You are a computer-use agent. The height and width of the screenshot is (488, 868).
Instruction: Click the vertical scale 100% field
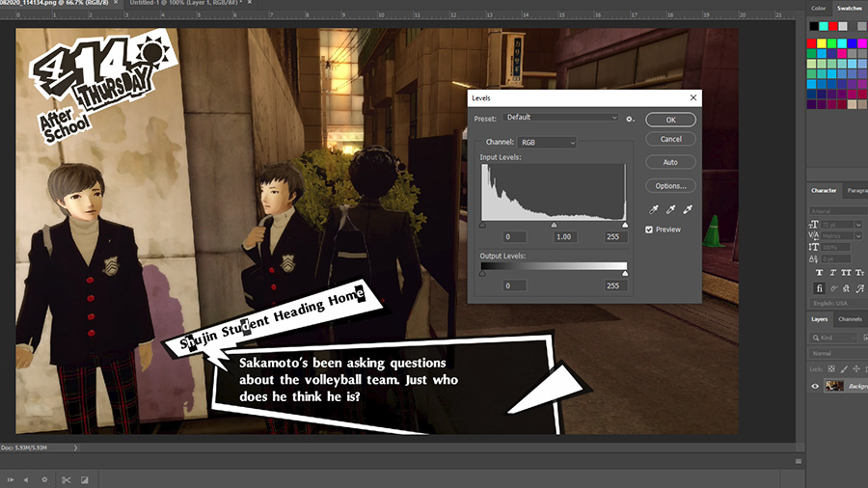[837, 247]
